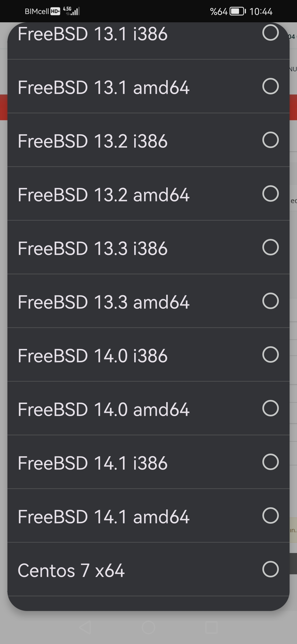Tap the FreeBSD 13.3 amd64 text label
297x644 pixels.
[104, 302]
